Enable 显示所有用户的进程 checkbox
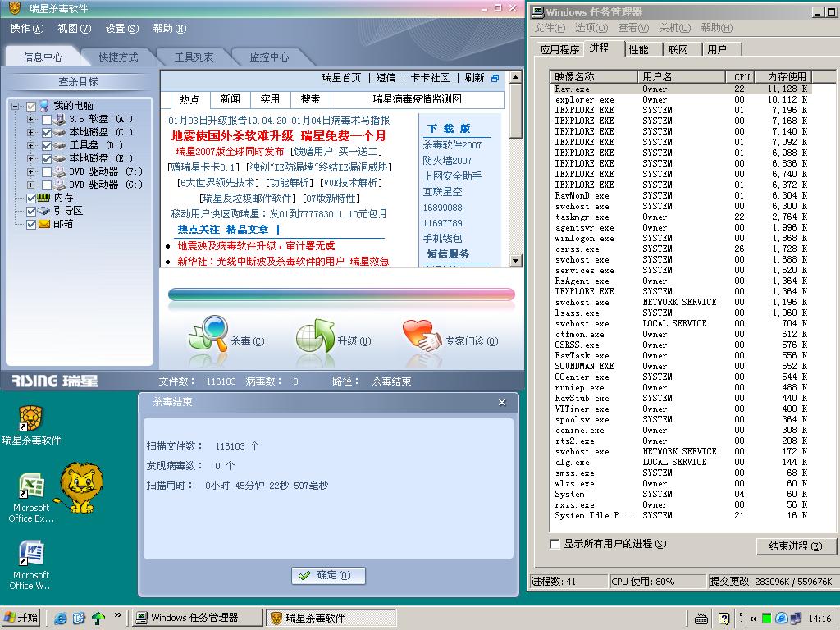 (x=555, y=544)
